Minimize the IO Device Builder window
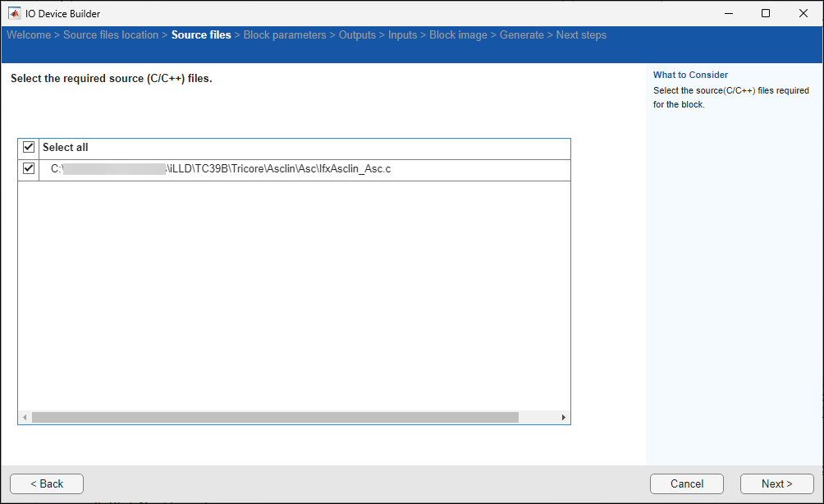 tap(728, 13)
